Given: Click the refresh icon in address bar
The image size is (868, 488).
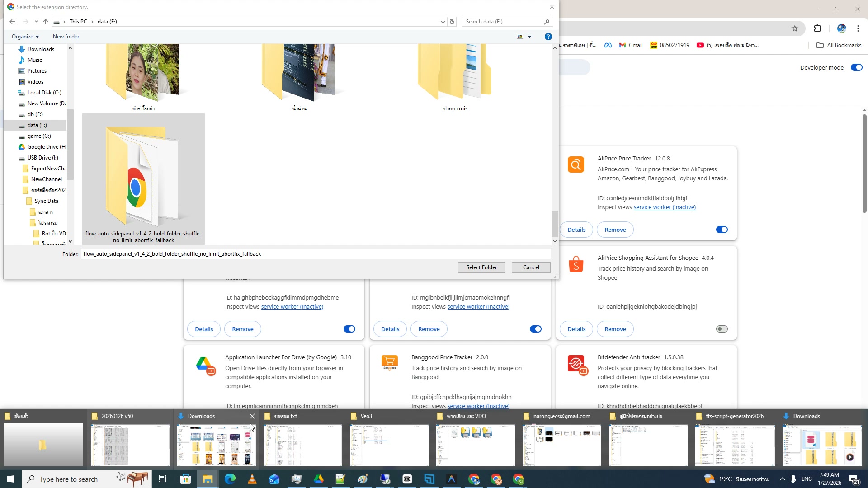Looking at the screenshot, I should [452, 22].
